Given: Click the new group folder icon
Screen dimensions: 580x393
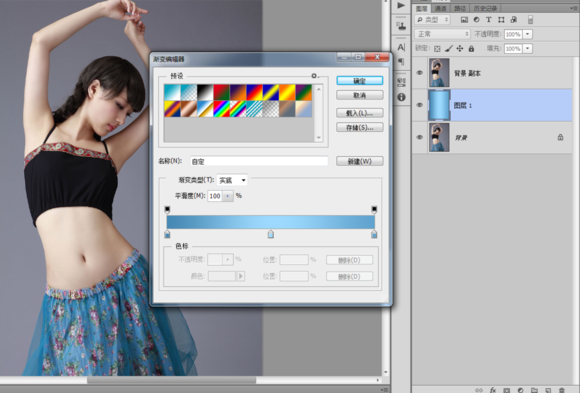Looking at the screenshot, I should pos(534,390).
